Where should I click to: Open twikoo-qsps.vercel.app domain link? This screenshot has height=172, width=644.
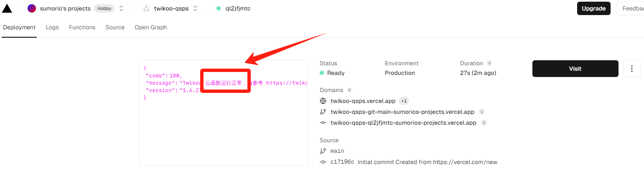(363, 101)
